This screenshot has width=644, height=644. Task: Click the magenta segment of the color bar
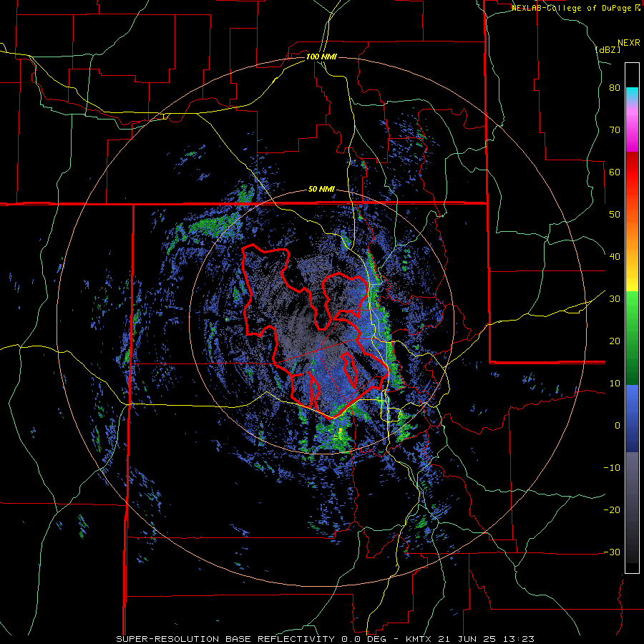tap(632, 132)
